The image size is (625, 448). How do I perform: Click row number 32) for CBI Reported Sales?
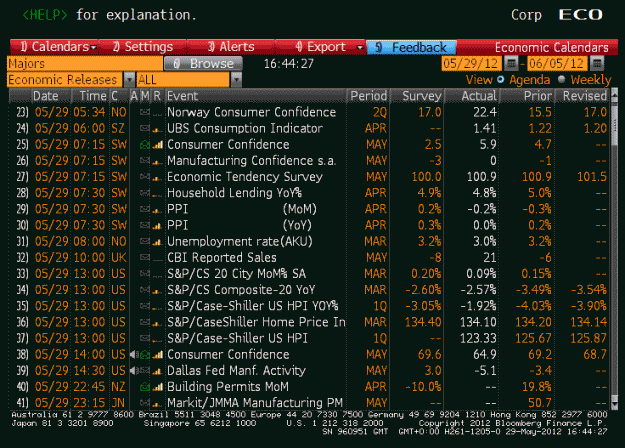pos(22,258)
